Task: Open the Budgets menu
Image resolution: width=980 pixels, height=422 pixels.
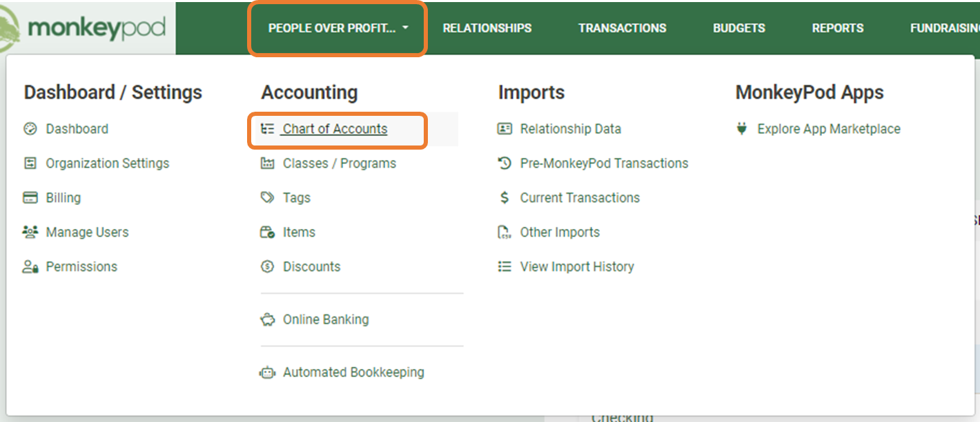Action: [739, 28]
